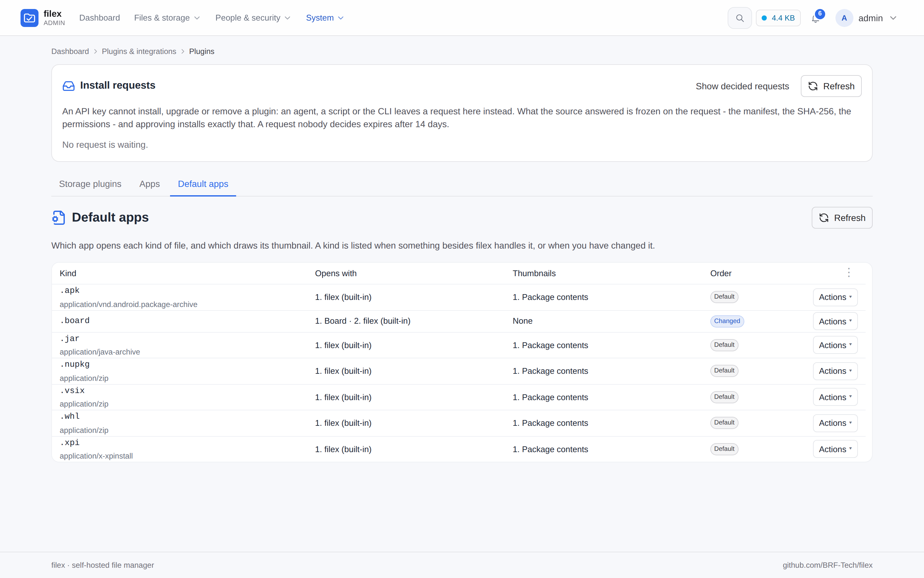The image size is (924, 578).
Task: Click the admin avatar circle
Action: pos(844,18)
